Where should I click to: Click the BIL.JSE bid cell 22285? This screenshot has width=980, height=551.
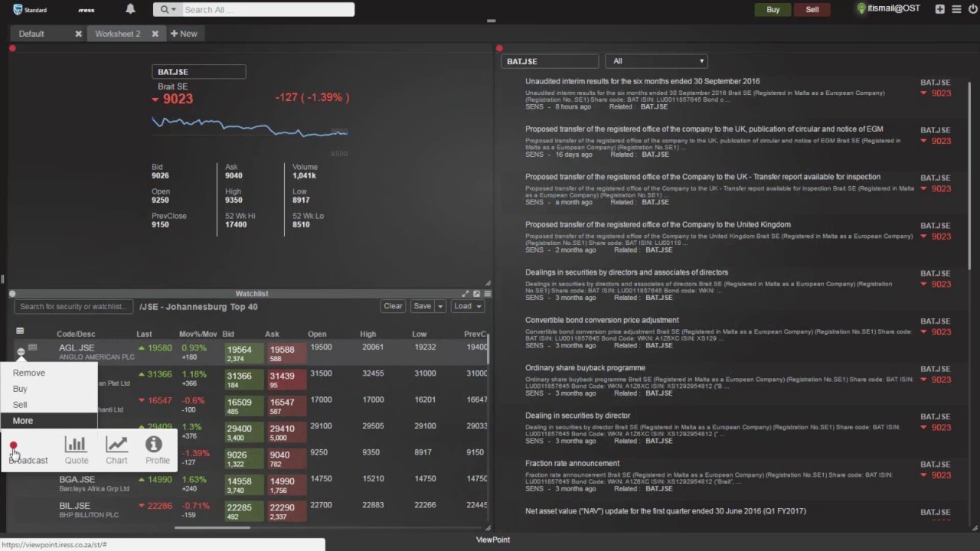243,511
